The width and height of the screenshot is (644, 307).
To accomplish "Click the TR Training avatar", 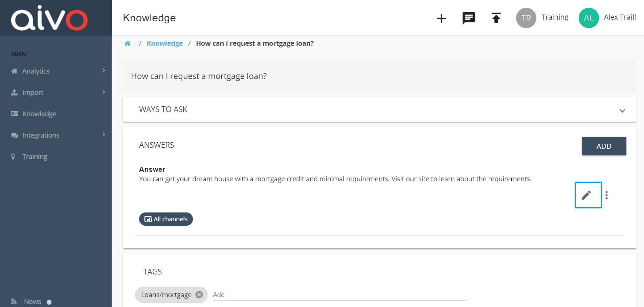I will click(x=526, y=18).
